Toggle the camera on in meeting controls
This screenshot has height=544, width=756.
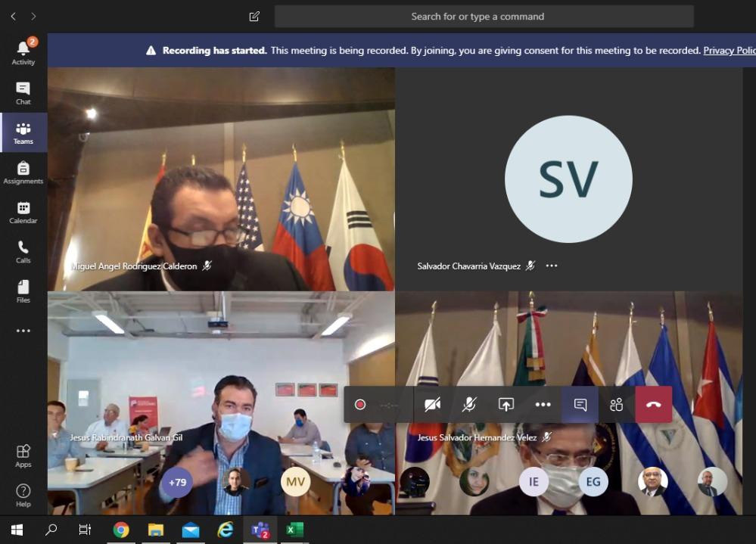click(x=432, y=405)
